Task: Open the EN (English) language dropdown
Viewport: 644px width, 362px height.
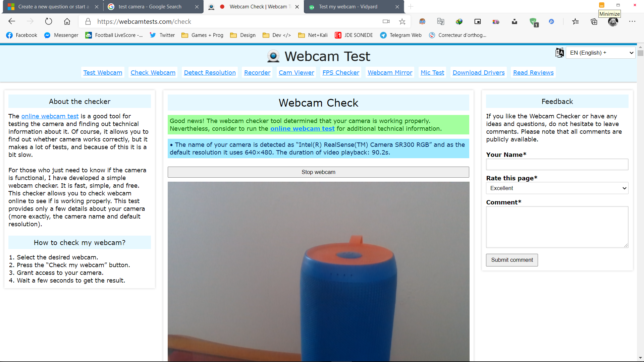Action: coord(600,53)
